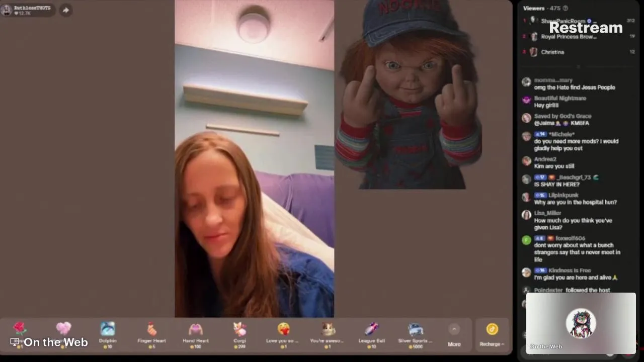The image size is (644, 362).
Task: Select 'I'm glad you are here and alive' message
Action: pos(576,278)
